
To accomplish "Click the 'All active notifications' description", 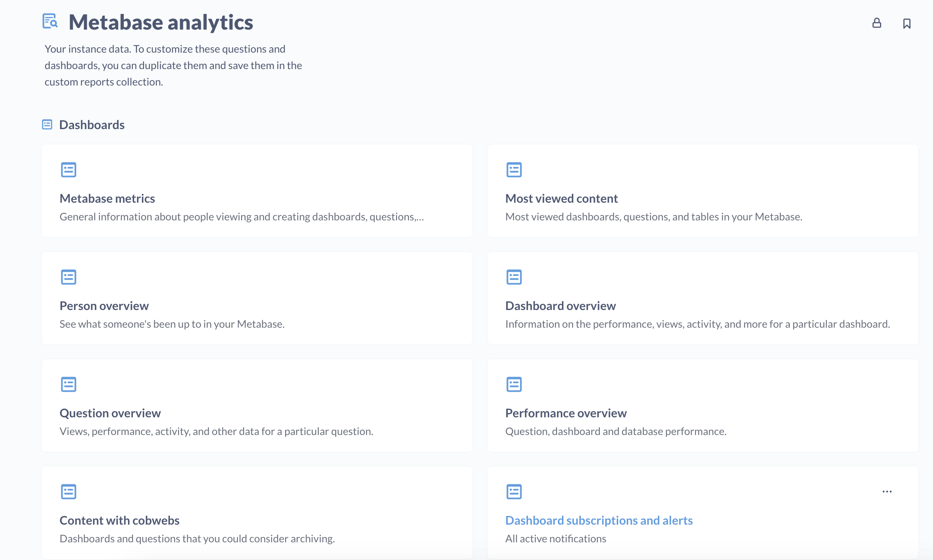I will pyautogui.click(x=556, y=539).
